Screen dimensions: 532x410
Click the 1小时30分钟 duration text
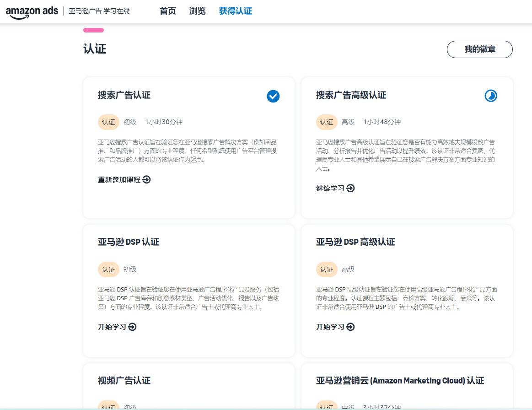164,122
